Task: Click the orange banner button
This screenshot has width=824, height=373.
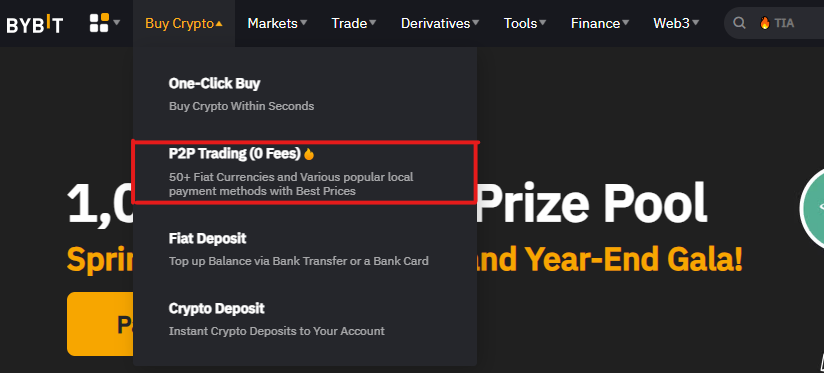Action: coord(100,324)
